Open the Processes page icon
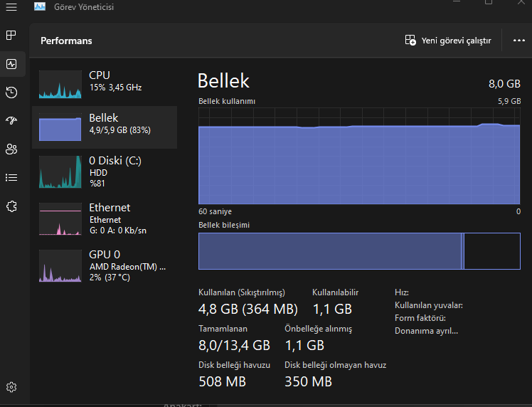This screenshot has width=532, height=407. [11, 35]
